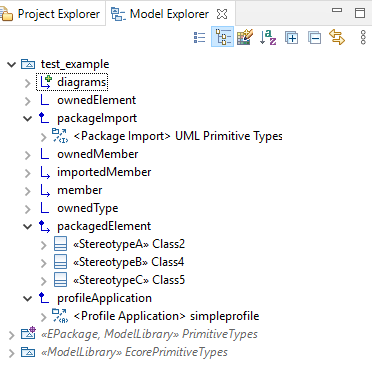Select ownedType in the tree
372x373 pixels.
88,208
